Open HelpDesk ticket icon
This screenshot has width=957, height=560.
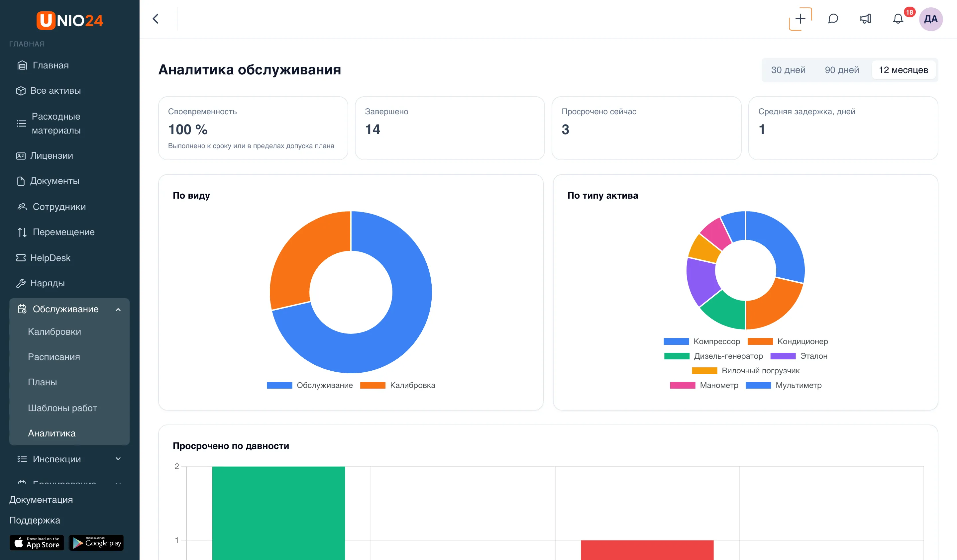point(21,258)
